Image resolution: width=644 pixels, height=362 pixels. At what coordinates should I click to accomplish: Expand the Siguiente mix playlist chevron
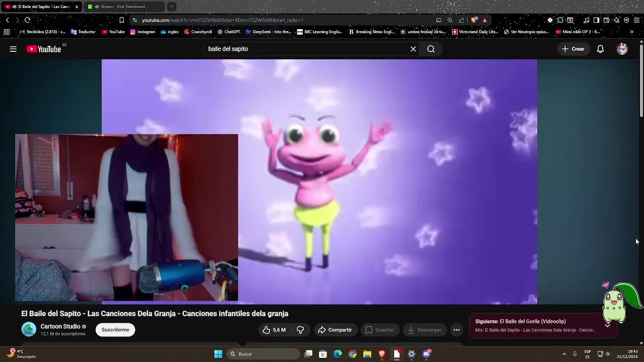click(607, 325)
